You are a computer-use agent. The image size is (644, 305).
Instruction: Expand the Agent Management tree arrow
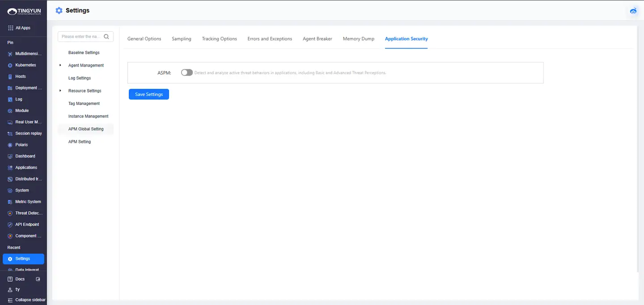tap(60, 65)
